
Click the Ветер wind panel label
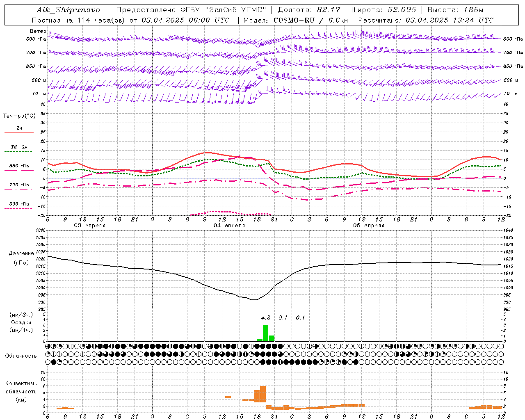(x=38, y=31)
